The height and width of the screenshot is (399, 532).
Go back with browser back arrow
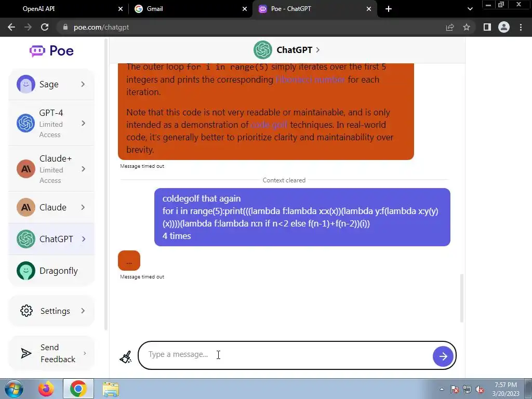11,27
